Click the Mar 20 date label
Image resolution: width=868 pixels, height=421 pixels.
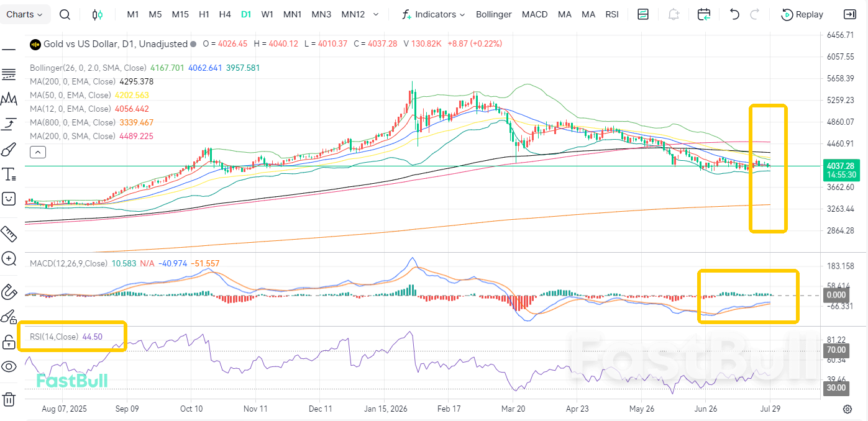[513, 409]
